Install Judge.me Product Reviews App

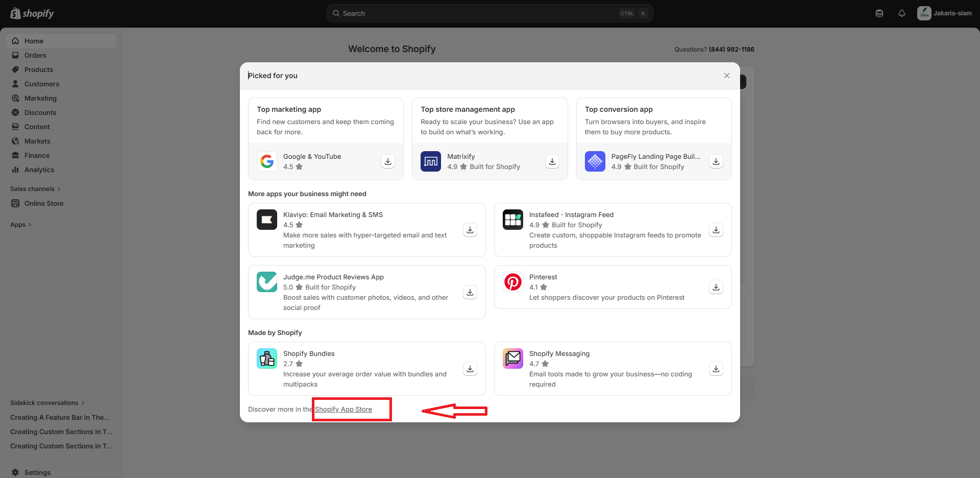(x=470, y=292)
